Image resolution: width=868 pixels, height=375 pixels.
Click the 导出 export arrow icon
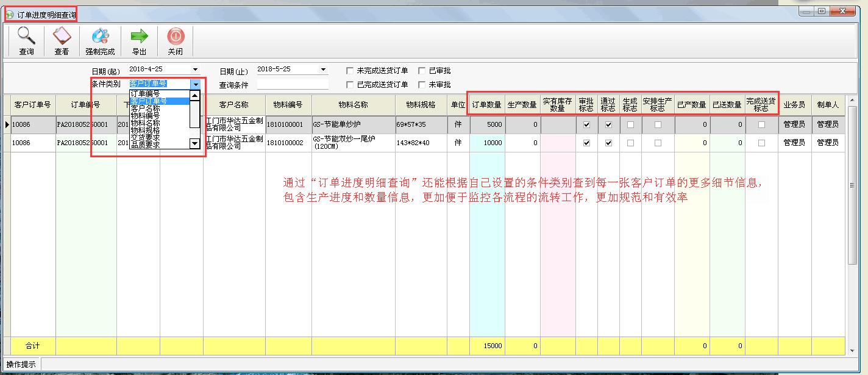tap(140, 36)
